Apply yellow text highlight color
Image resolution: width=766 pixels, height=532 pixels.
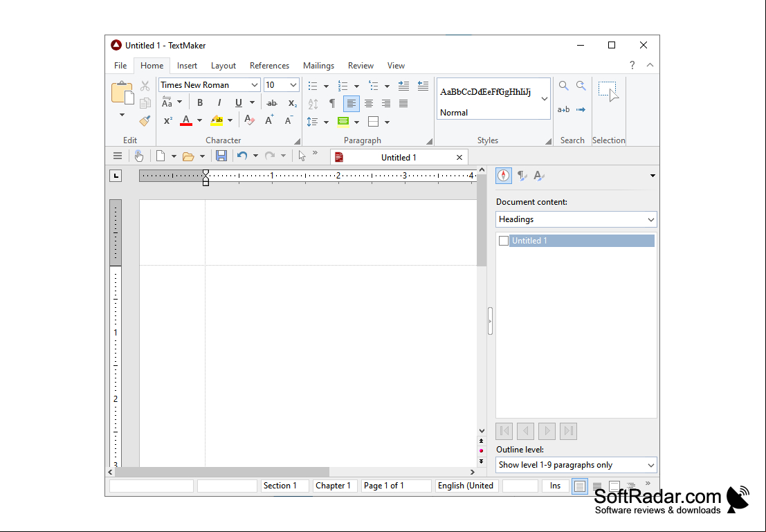217,120
